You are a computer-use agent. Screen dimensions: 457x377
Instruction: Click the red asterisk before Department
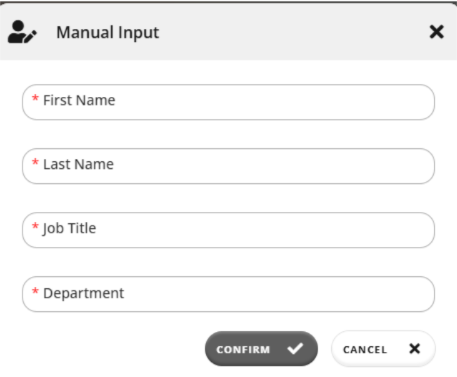click(x=35, y=291)
